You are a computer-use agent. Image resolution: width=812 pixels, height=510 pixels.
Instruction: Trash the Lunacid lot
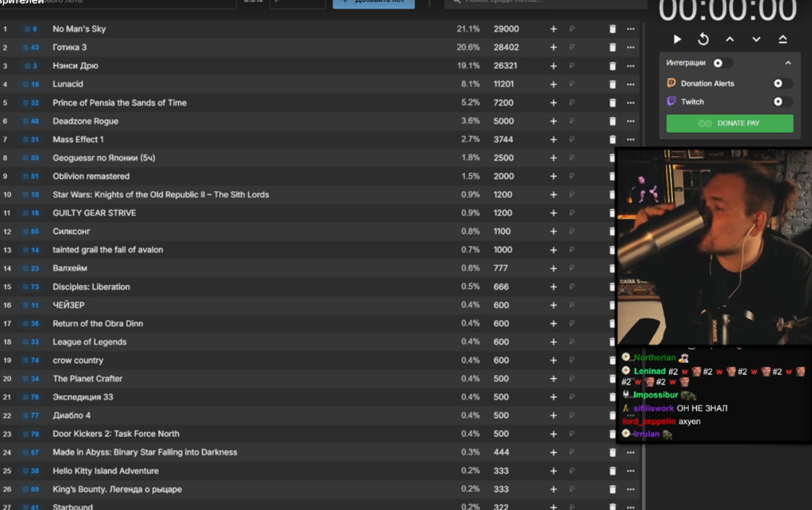(613, 84)
